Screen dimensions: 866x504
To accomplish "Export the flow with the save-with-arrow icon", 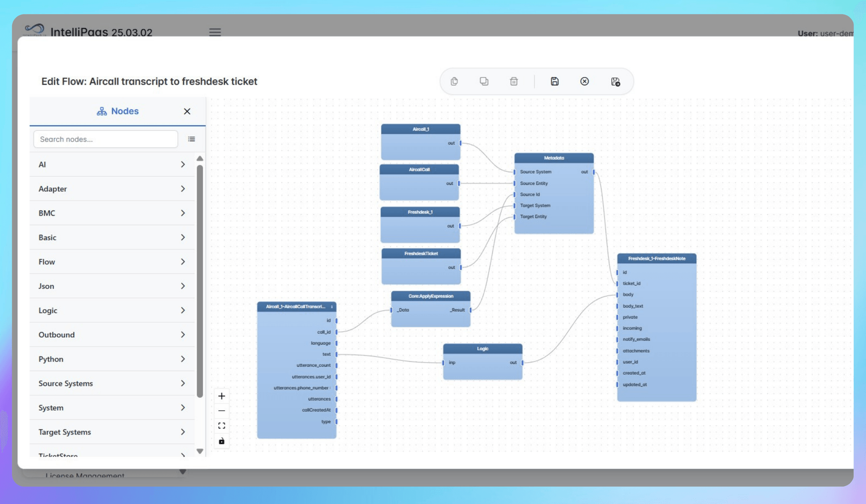I will point(615,81).
